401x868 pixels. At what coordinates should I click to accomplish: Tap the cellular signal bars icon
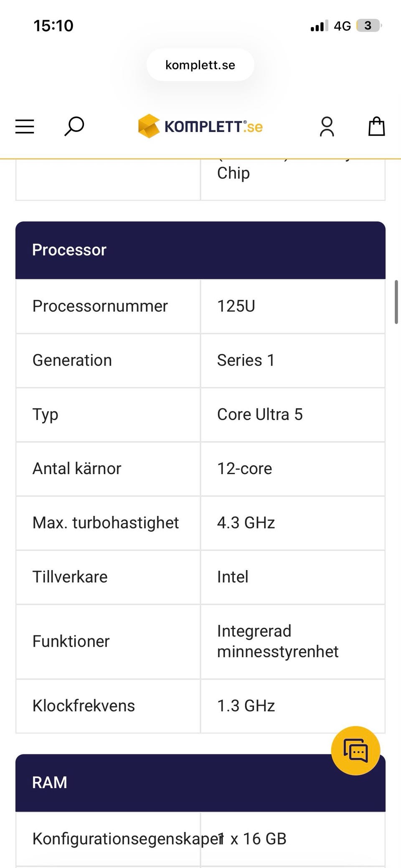[x=319, y=26]
